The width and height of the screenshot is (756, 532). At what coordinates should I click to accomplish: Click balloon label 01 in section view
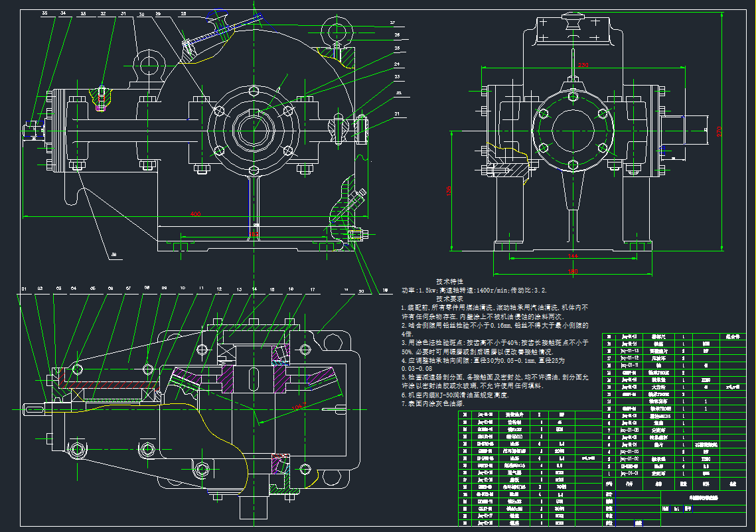(24, 289)
